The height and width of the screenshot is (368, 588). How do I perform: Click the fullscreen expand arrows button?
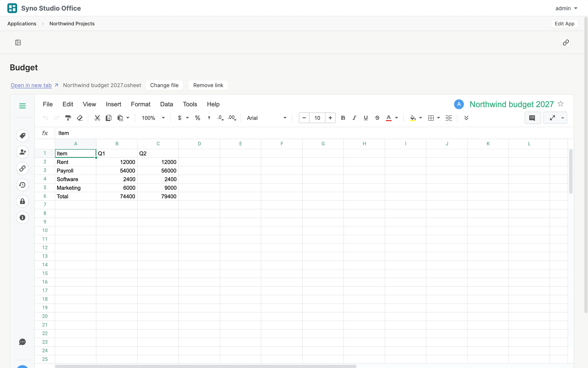coord(552,118)
